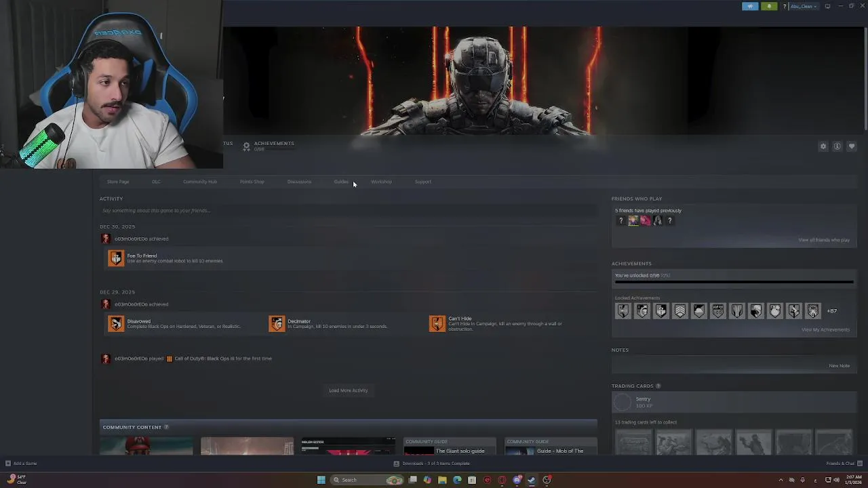Click Steam icon in taskbar
Viewport: 868px width, 488px height.
tap(532, 480)
